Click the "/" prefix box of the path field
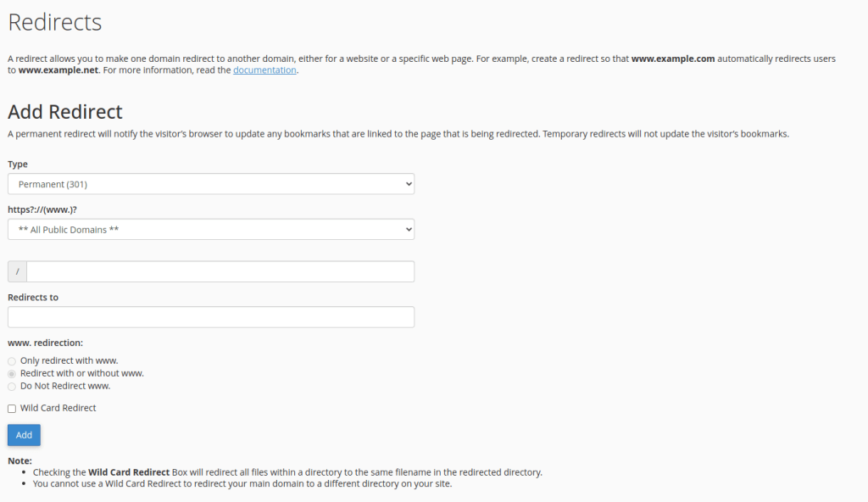Screen dimensions: 868x502 15,271
